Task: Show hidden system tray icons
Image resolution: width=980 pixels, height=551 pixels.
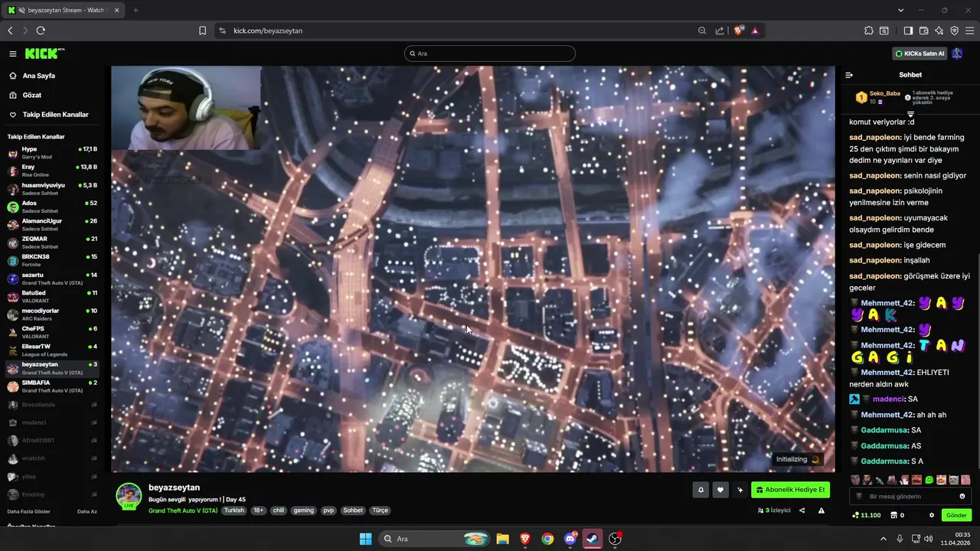Action: tap(883, 539)
